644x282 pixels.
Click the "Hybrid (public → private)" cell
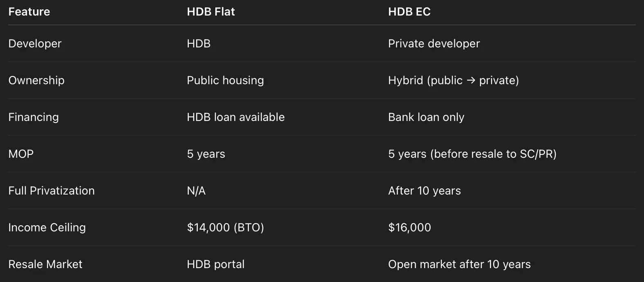pos(453,80)
